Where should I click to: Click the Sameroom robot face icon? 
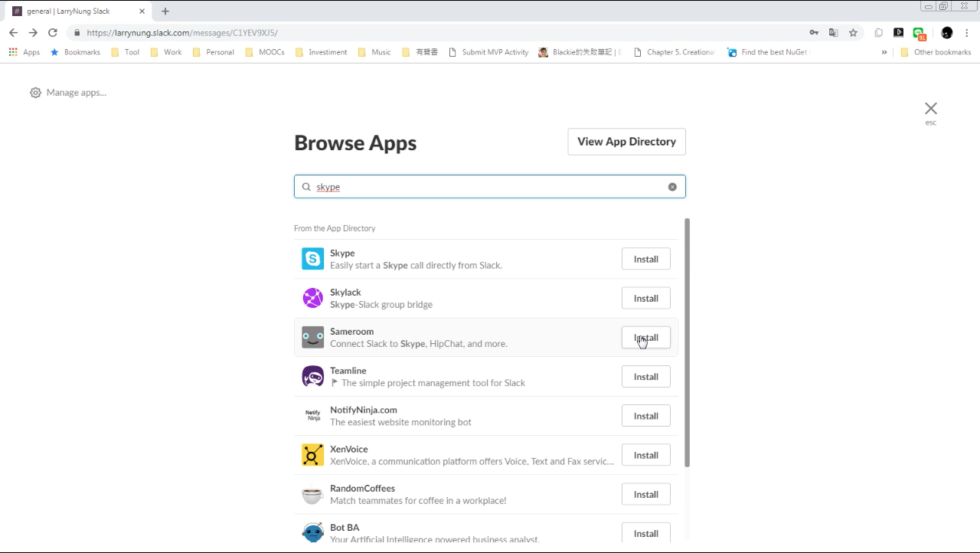(312, 337)
